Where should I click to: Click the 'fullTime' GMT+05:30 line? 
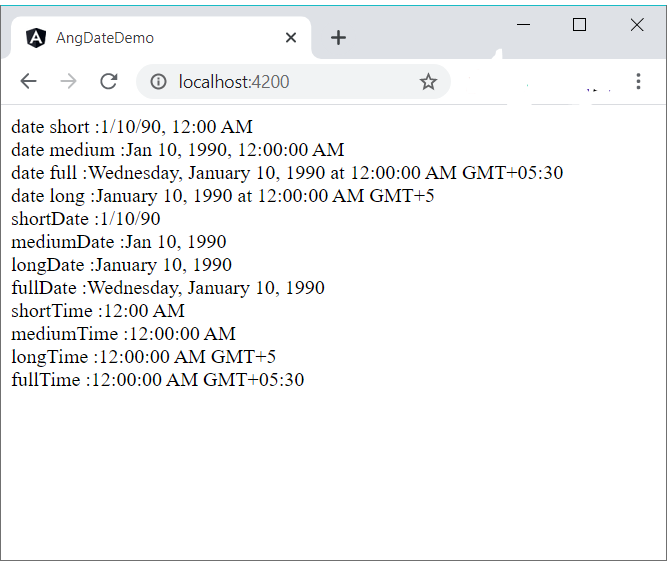158,380
